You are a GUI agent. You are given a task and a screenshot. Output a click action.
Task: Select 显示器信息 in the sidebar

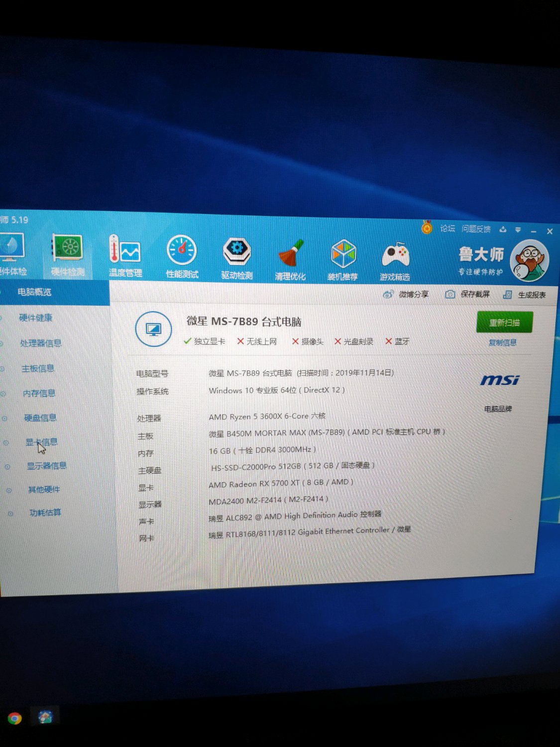point(46,466)
